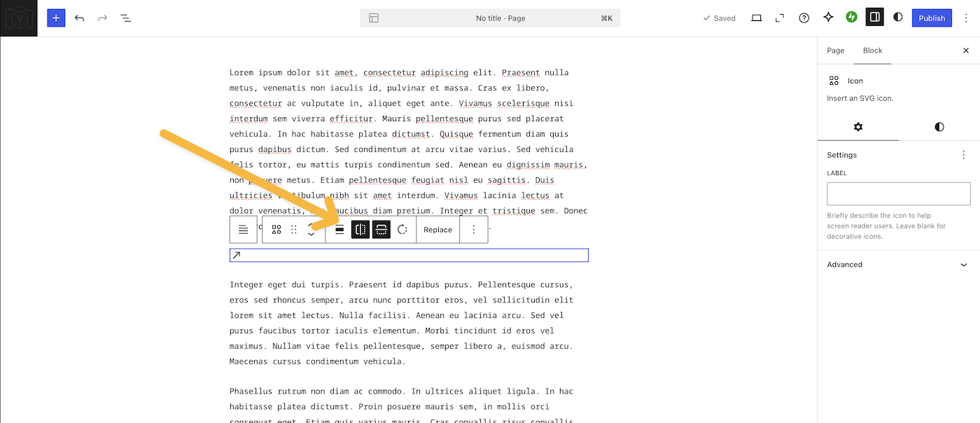Switch to the Block tab in sidebar
The height and width of the screenshot is (423, 980).
tap(872, 50)
